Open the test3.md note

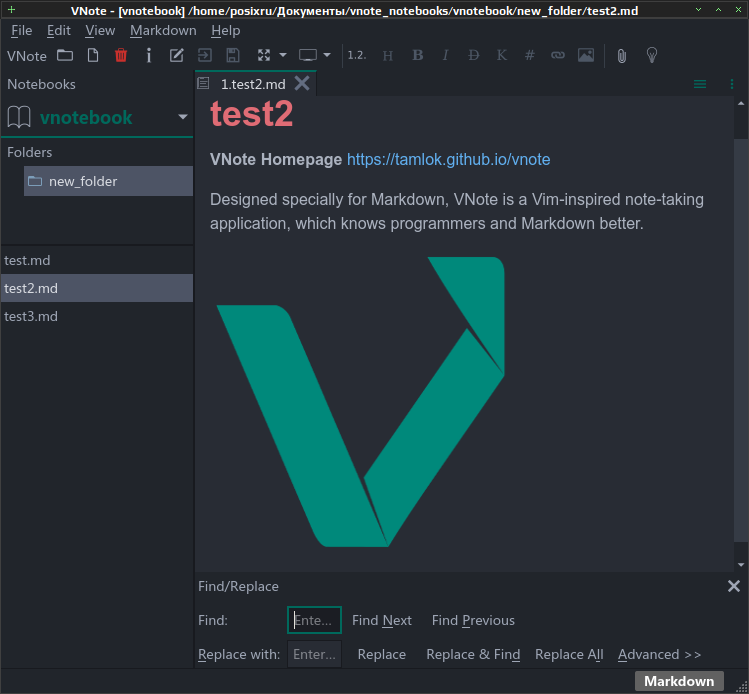[x=97, y=316]
